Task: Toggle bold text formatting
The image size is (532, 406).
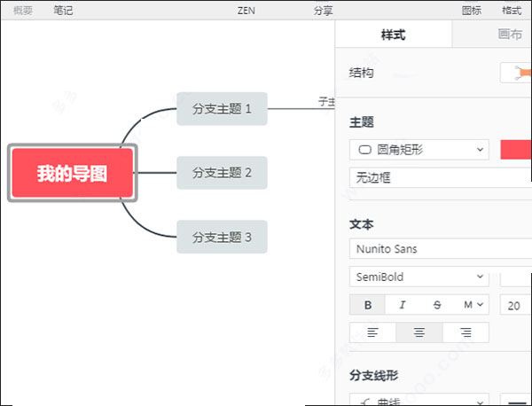Action: (x=367, y=305)
